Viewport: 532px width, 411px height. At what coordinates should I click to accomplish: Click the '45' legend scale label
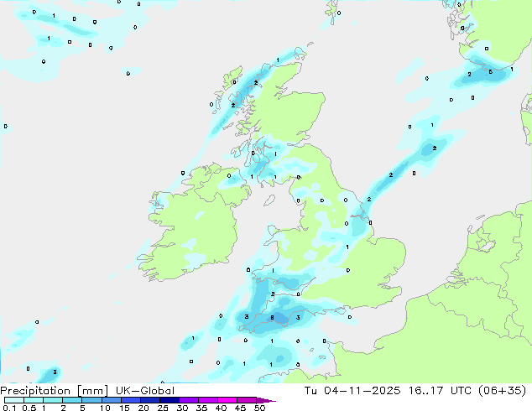coord(240,408)
